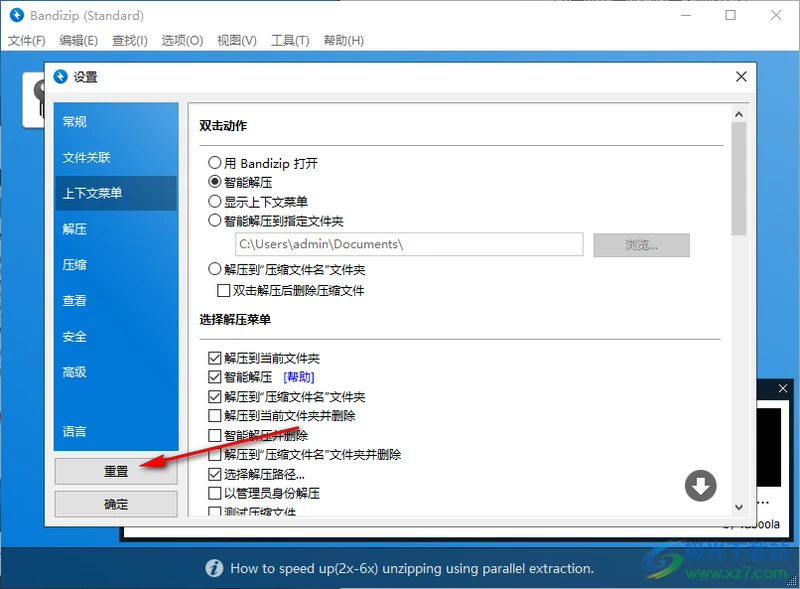Toggle the 智能解压 menu checkbox
Viewport: 800px width, 589px height.
pyautogui.click(x=215, y=377)
